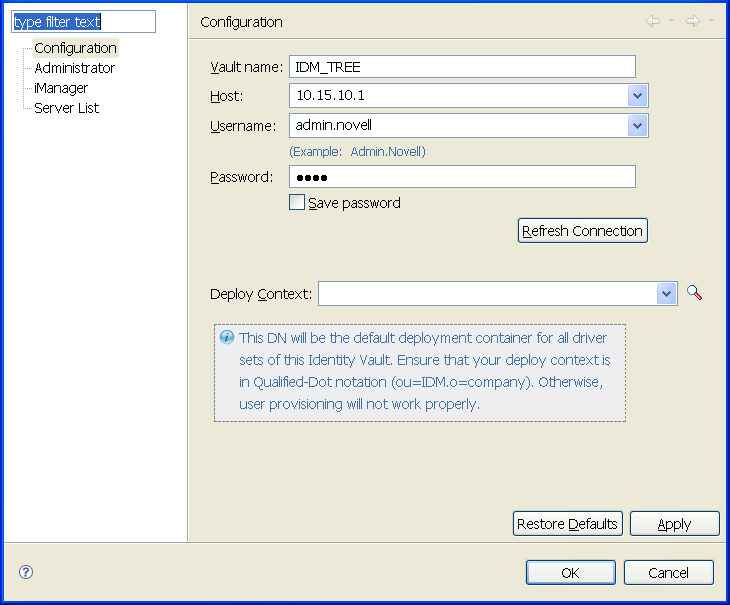Open help via the question mark icon
This screenshot has width=730, height=605.
coord(26,572)
